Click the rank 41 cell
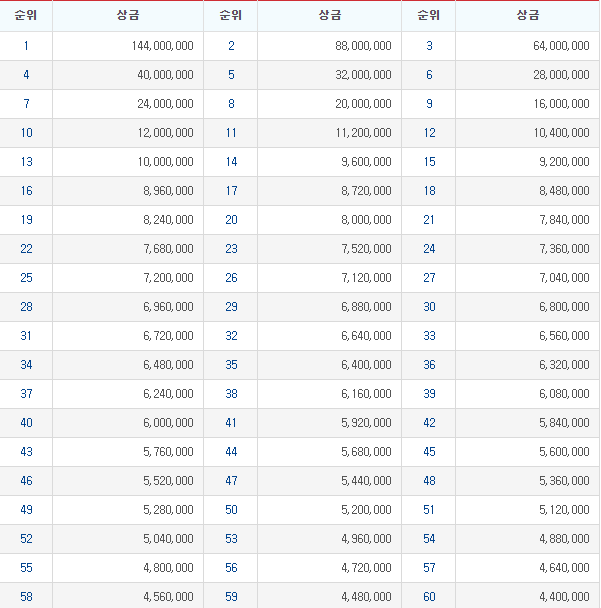The image size is (601, 608). [x=231, y=423]
